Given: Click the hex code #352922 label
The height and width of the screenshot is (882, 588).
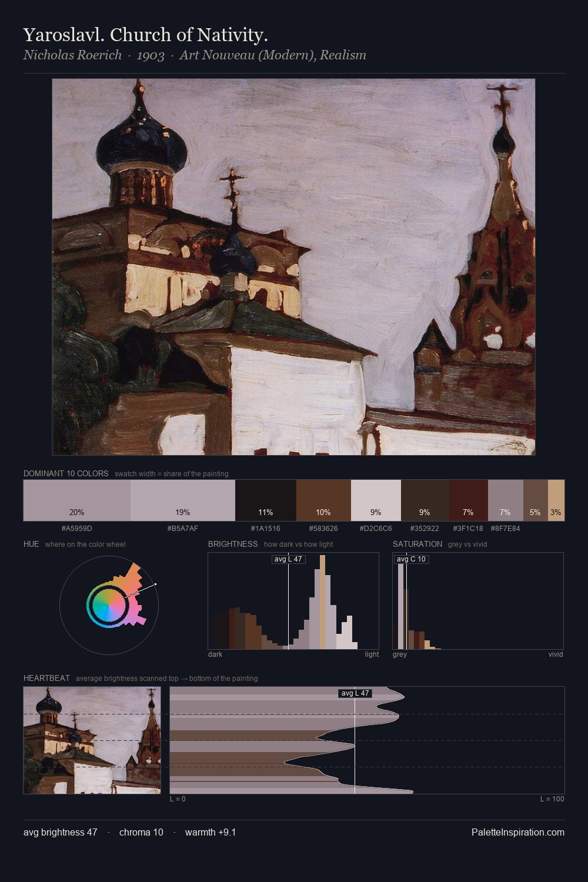Looking at the screenshot, I should pyautogui.click(x=425, y=528).
